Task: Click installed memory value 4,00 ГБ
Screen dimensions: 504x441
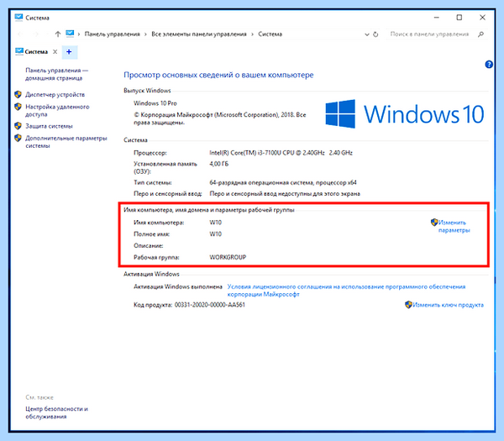Action: (x=219, y=164)
